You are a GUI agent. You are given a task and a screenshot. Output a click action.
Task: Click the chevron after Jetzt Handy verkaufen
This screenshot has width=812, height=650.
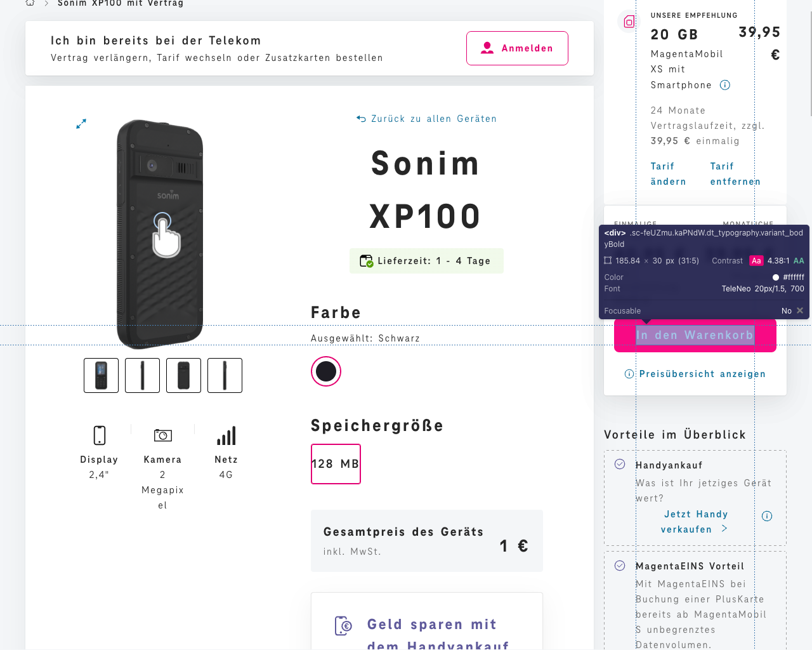tap(725, 528)
